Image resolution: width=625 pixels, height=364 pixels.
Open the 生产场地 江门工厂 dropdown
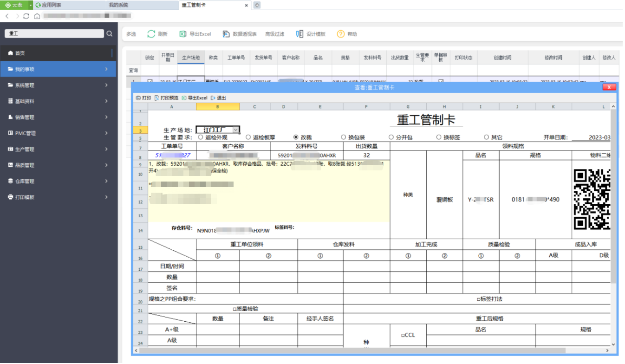click(236, 130)
